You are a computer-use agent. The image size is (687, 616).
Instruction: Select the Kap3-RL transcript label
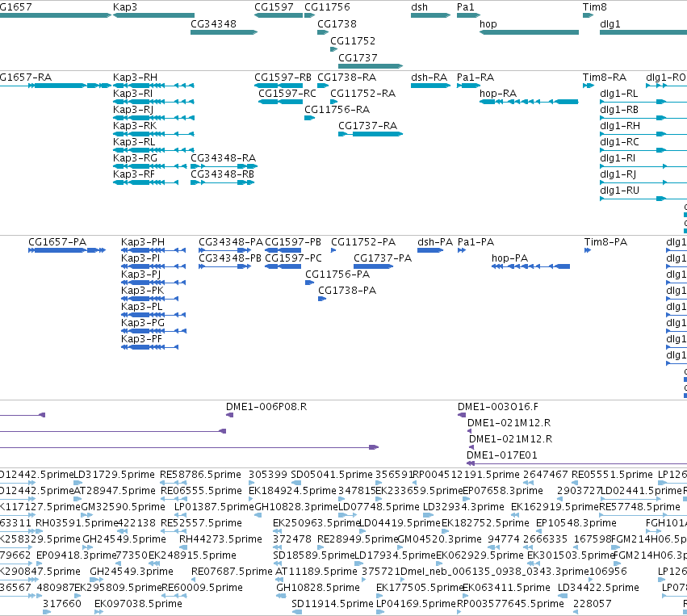tap(134, 142)
